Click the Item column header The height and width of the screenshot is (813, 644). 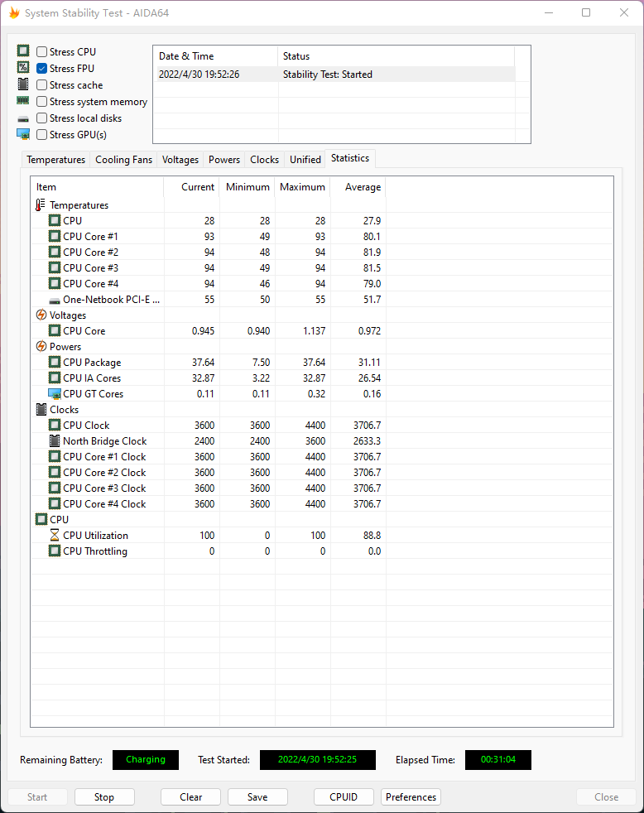click(x=98, y=187)
